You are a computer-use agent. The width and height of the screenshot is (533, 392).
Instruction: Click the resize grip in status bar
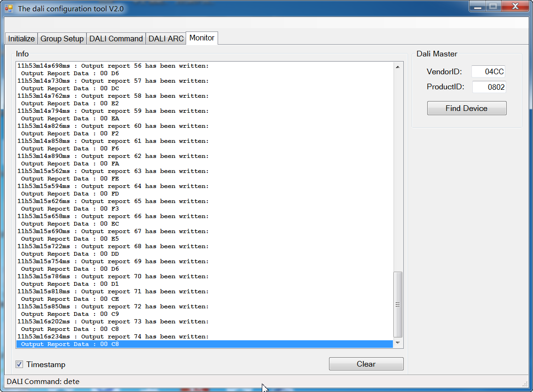(525, 384)
